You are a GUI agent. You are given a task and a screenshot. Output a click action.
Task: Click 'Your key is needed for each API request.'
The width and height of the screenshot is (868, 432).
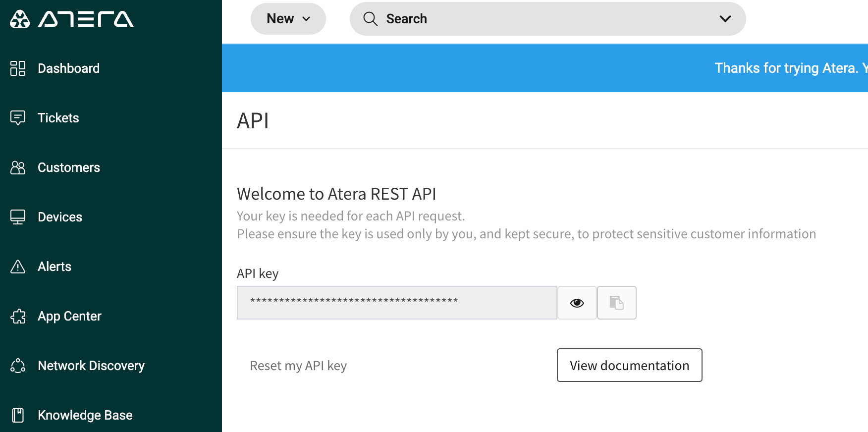(x=351, y=216)
